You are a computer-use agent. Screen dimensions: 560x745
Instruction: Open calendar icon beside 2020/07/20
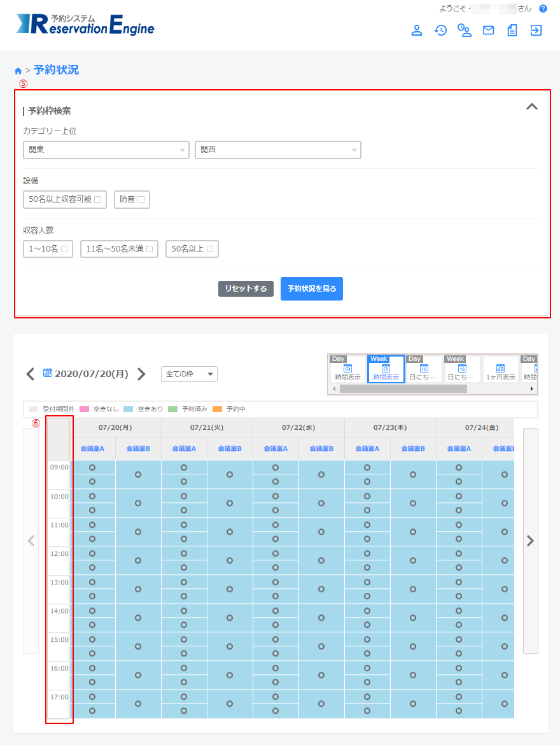[x=47, y=373]
